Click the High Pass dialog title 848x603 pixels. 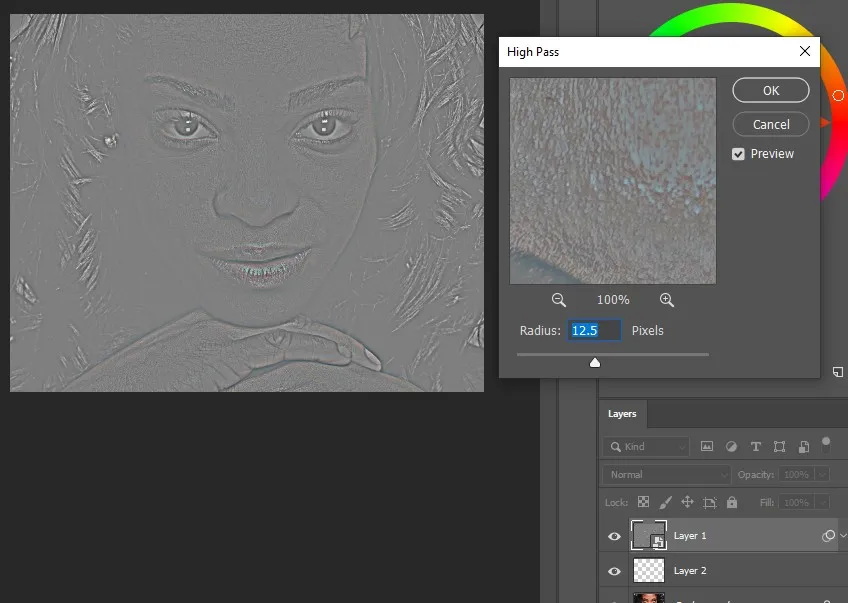pos(533,52)
